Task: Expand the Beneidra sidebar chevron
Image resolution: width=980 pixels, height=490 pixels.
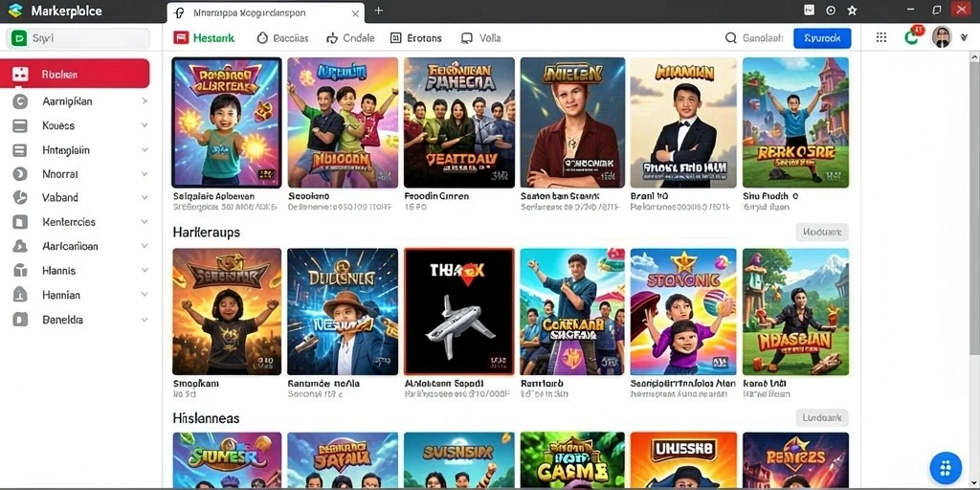Action: [x=145, y=320]
